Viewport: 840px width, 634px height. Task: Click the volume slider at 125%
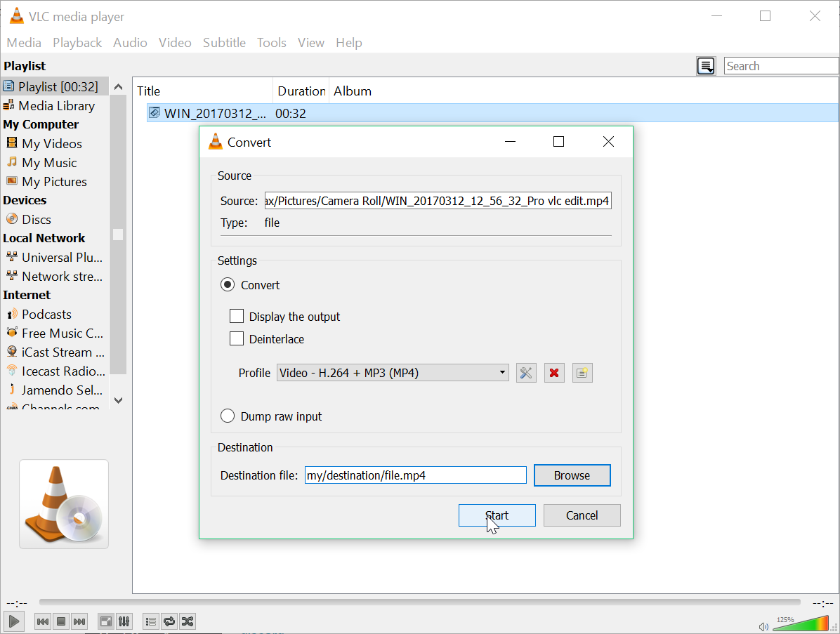[801, 624]
